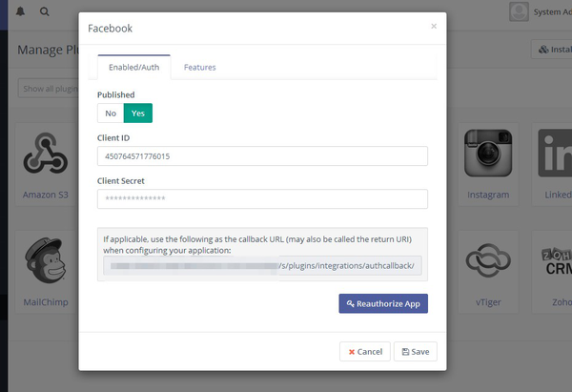Screen dimensions: 572x392
Task: Open the Zoho CRM plugin icon
Action: tap(557, 260)
